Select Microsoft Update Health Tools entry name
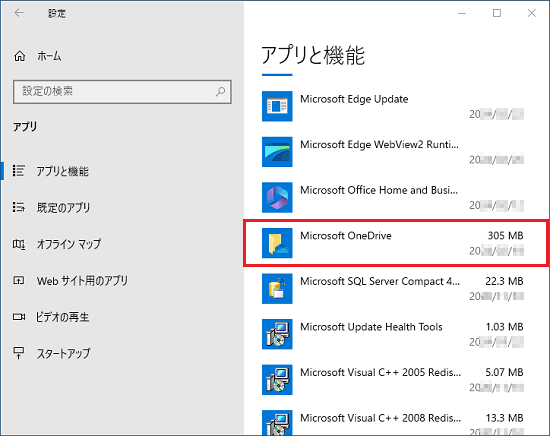The image size is (550, 436). pos(371,327)
